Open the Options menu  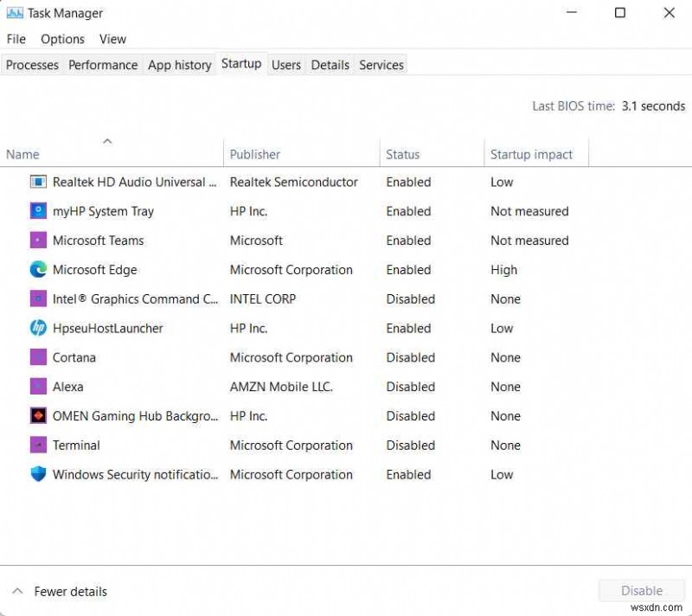(x=62, y=39)
